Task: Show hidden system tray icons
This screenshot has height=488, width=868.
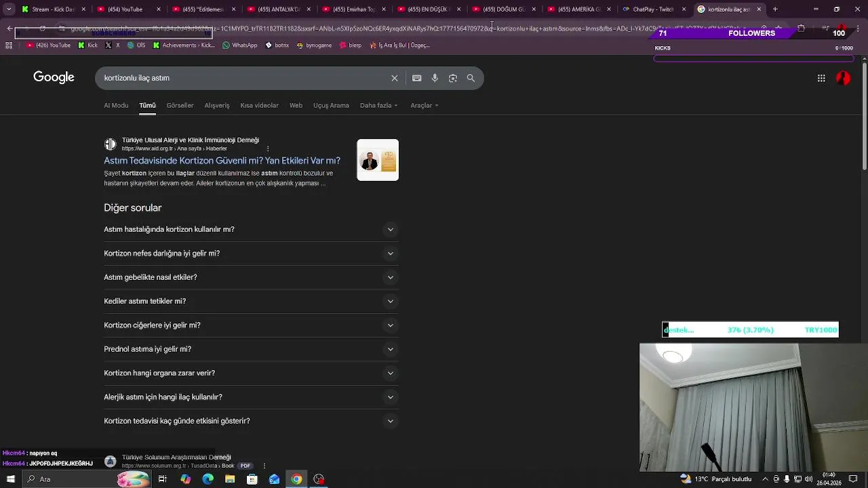Action: click(x=765, y=479)
